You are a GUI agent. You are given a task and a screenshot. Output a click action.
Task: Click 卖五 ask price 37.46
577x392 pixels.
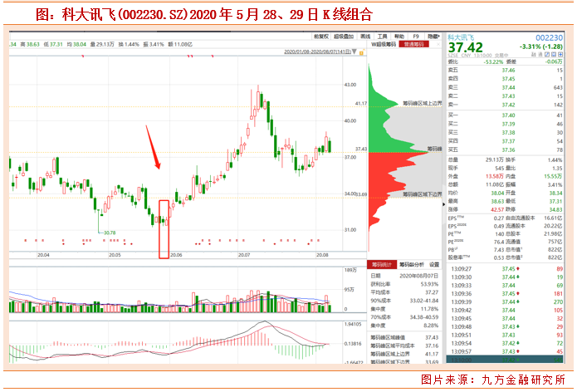coord(509,70)
